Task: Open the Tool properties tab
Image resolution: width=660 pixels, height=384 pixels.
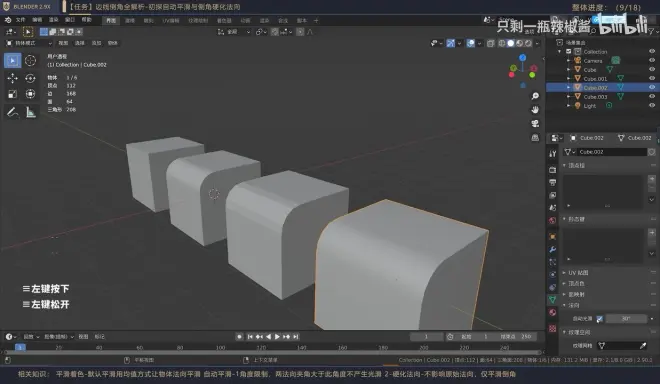Action: pyautogui.click(x=553, y=154)
